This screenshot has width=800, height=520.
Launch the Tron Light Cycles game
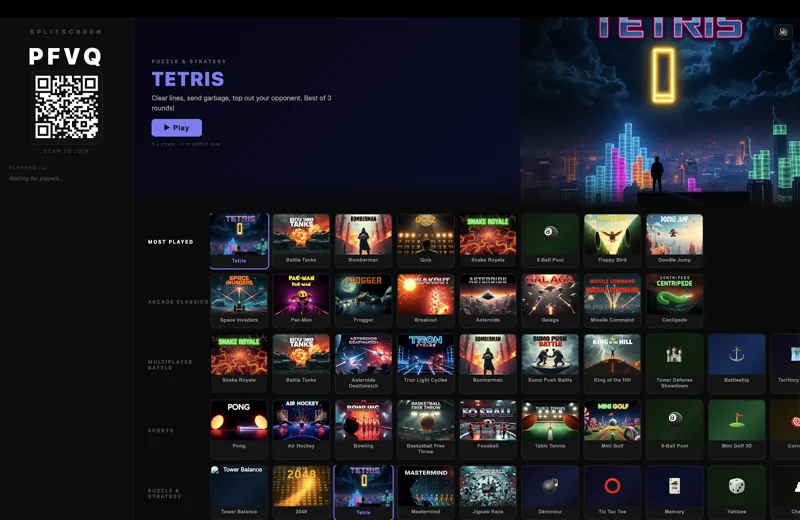tap(426, 363)
